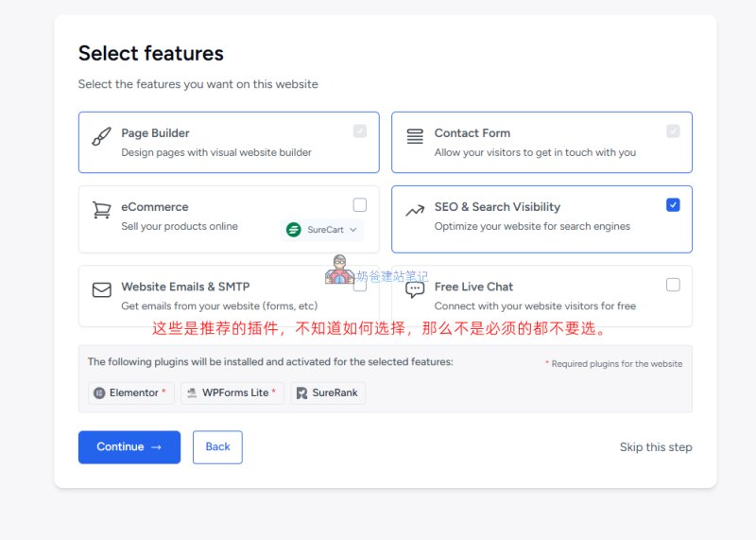Click the 'Select features' heading
This screenshot has height=540, width=756.
[151, 53]
